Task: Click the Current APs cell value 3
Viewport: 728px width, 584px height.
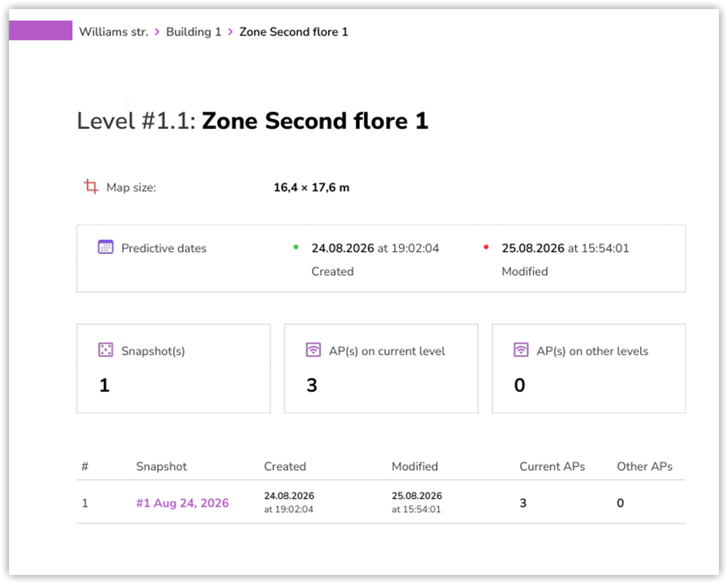Action: 523,503
